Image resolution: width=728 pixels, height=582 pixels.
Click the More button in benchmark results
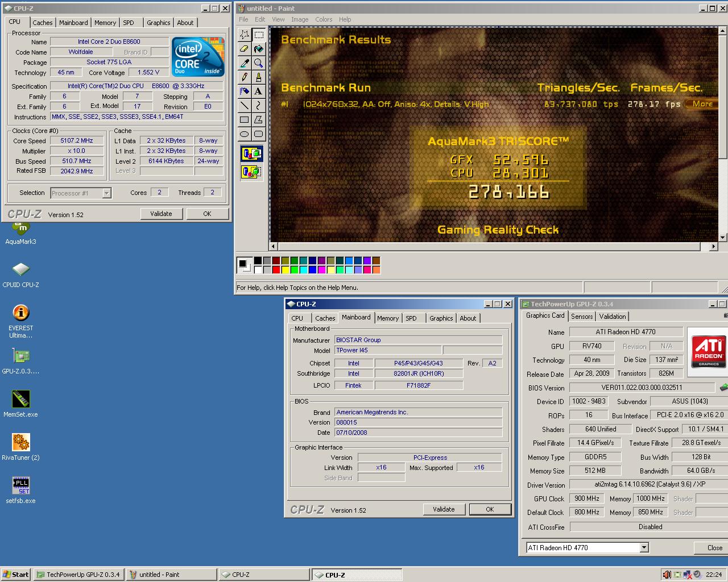[x=702, y=104]
